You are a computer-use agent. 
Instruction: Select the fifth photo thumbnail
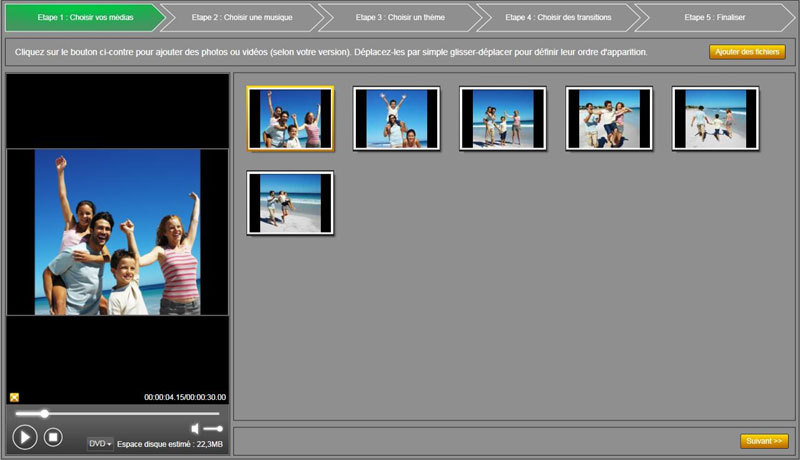[x=715, y=119]
